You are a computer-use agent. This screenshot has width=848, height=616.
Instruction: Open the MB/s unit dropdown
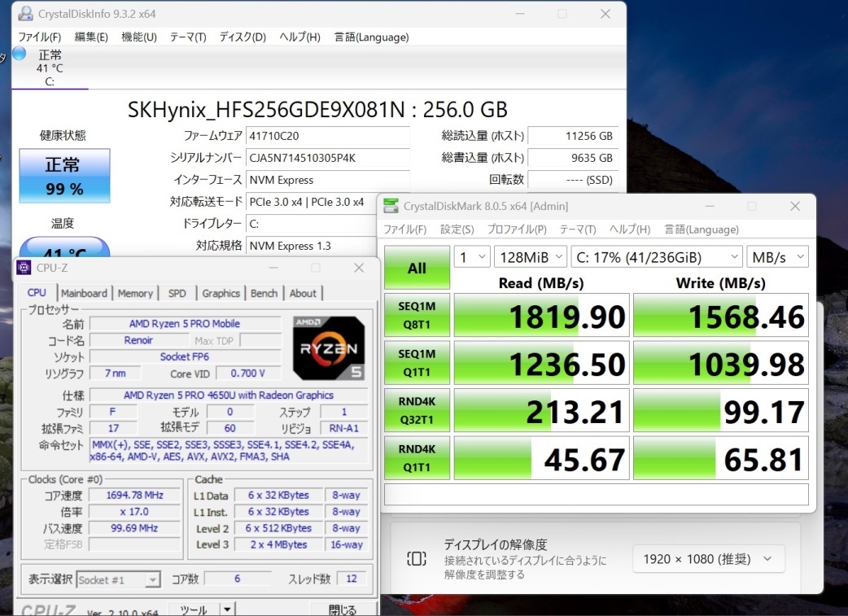pos(777,257)
